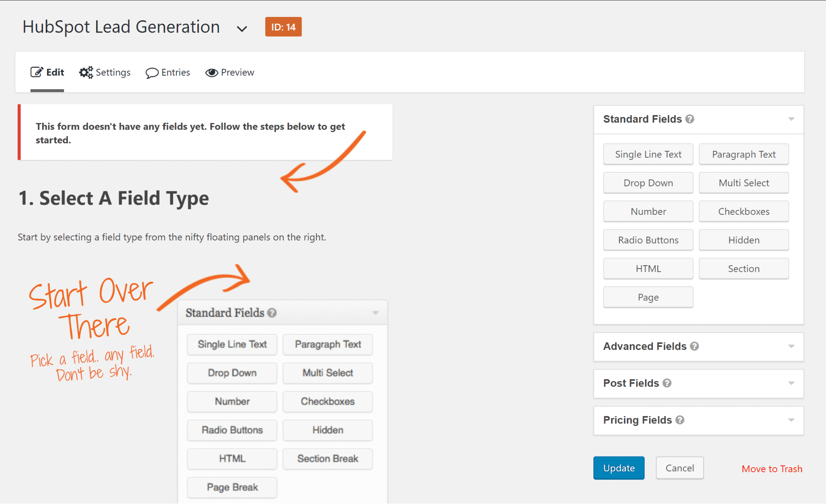Expand the Post Fields panel arrow

(x=791, y=383)
